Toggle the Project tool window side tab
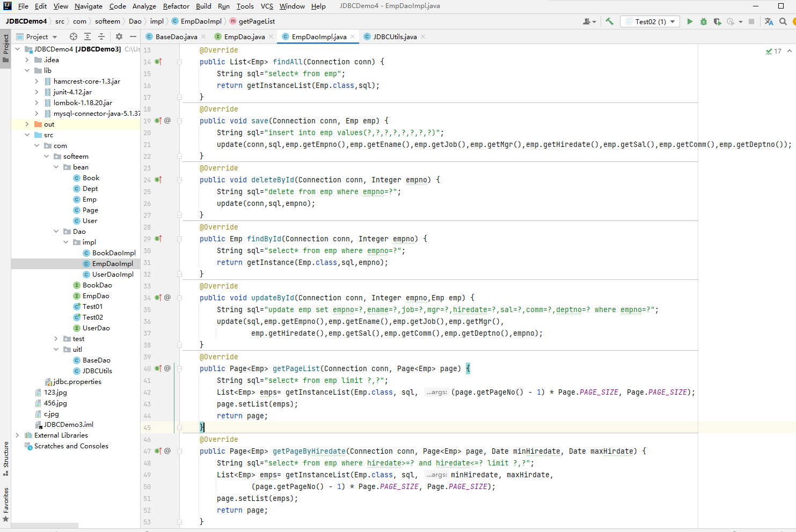Viewport: 796px width, 532px height. click(6, 48)
